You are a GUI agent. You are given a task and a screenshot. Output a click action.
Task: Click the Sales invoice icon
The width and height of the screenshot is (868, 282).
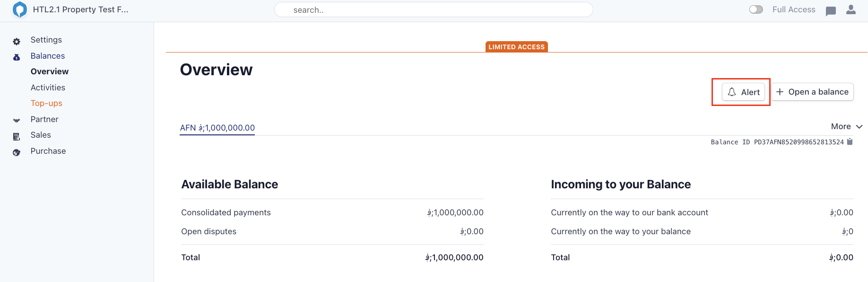click(17, 137)
